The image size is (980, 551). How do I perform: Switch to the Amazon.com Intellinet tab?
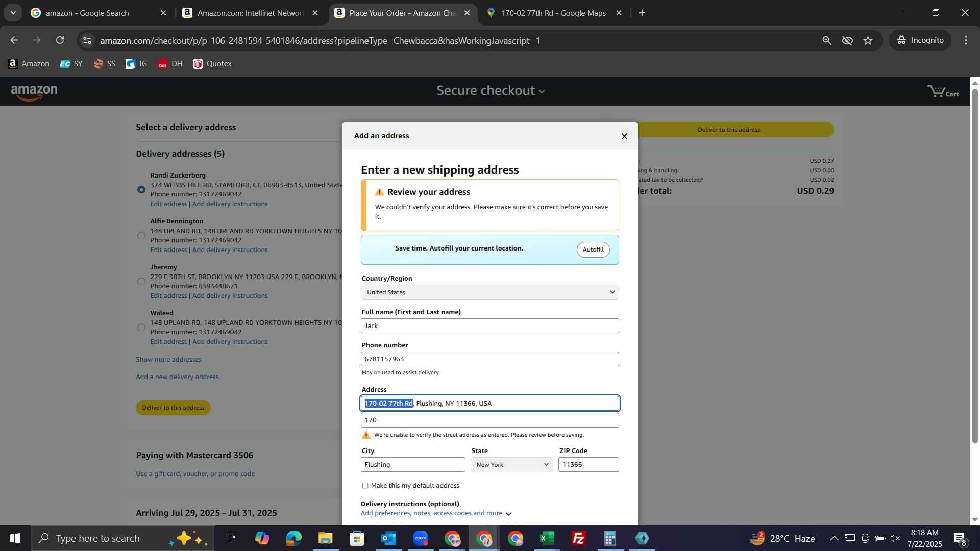(x=250, y=13)
